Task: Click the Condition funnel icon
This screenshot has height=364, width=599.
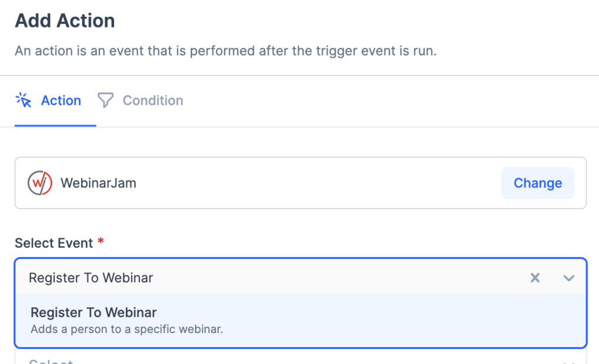Action: (x=105, y=100)
